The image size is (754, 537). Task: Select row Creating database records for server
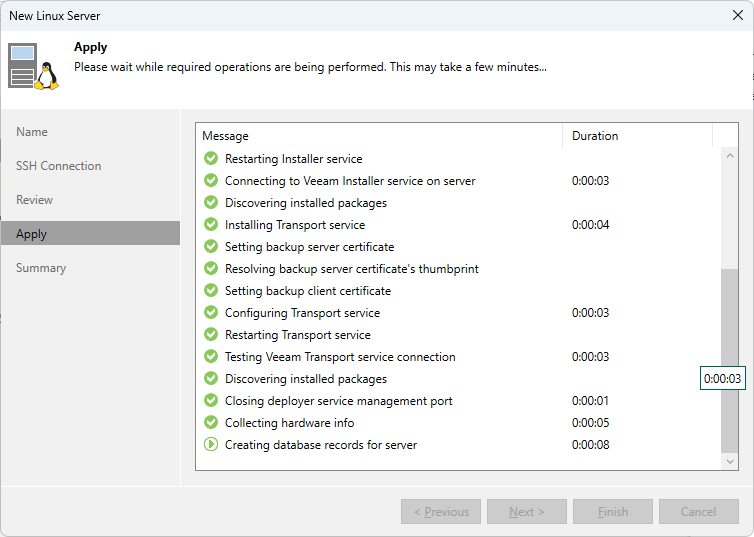pos(459,444)
